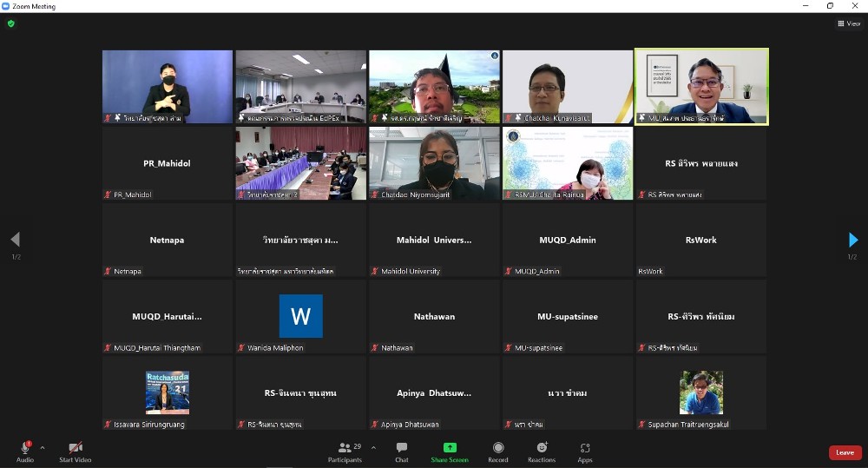The height and width of the screenshot is (468, 868).
Task: Select Wanida Maliphon's tile with W avatar
Action: coord(300,316)
